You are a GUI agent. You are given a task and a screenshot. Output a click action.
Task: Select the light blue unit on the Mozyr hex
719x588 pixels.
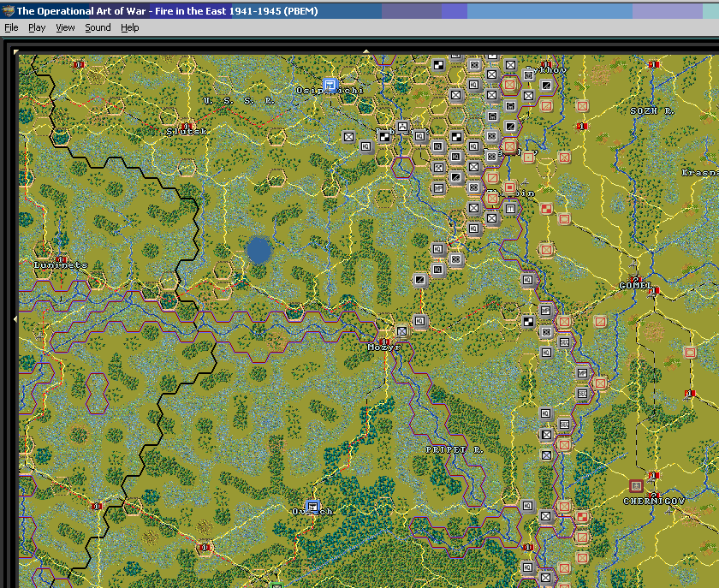point(401,331)
